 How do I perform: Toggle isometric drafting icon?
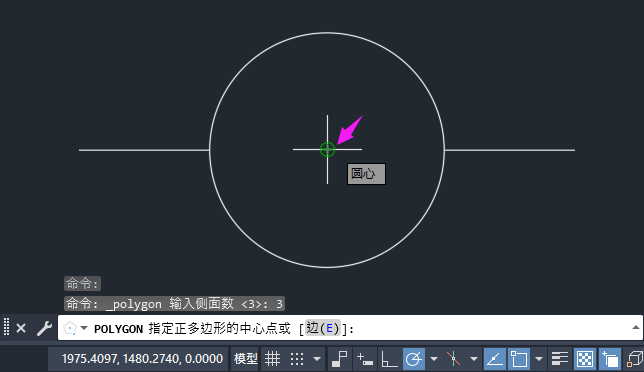(454, 359)
